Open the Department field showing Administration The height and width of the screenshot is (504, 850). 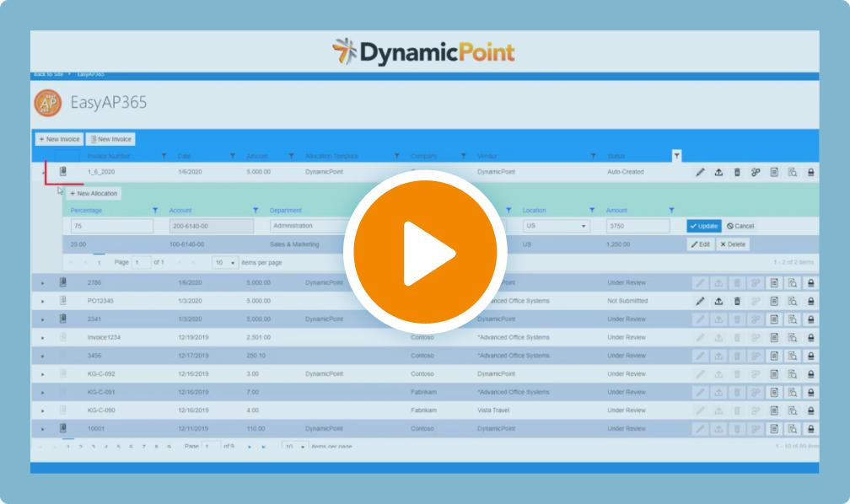[x=309, y=226]
